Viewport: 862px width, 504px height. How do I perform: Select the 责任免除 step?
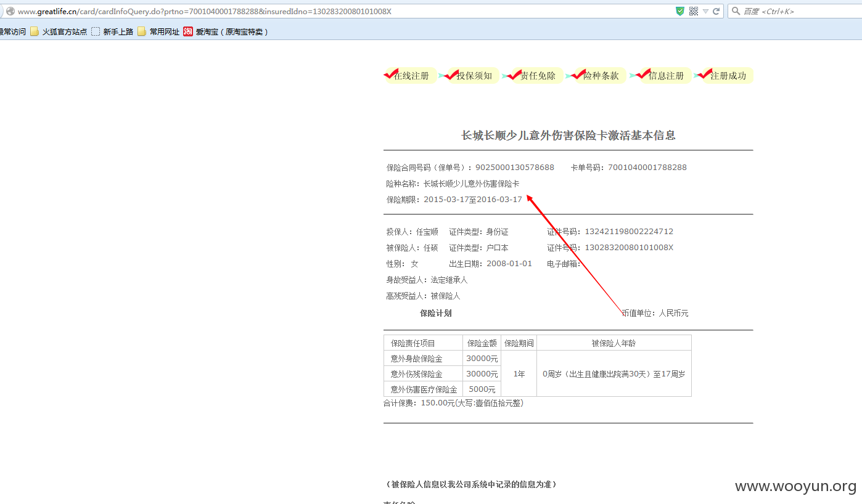point(536,76)
